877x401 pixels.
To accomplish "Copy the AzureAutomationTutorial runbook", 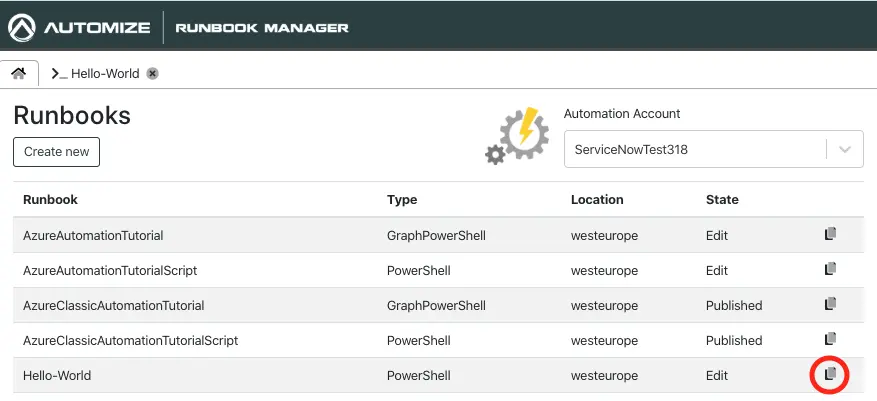I will point(830,234).
